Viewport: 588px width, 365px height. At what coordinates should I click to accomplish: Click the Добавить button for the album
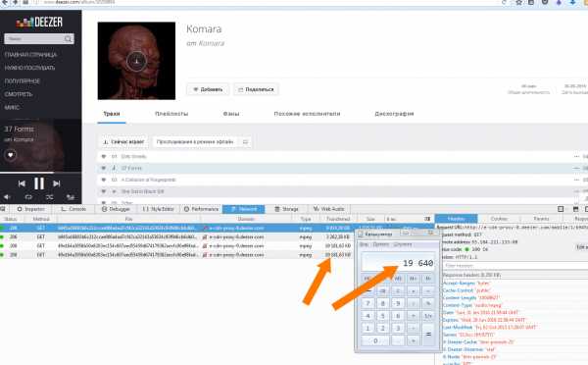pyautogui.click(x=208, y=89)
